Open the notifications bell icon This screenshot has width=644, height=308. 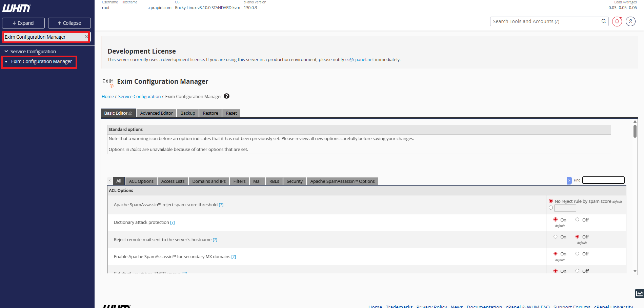tap(617, 21)
